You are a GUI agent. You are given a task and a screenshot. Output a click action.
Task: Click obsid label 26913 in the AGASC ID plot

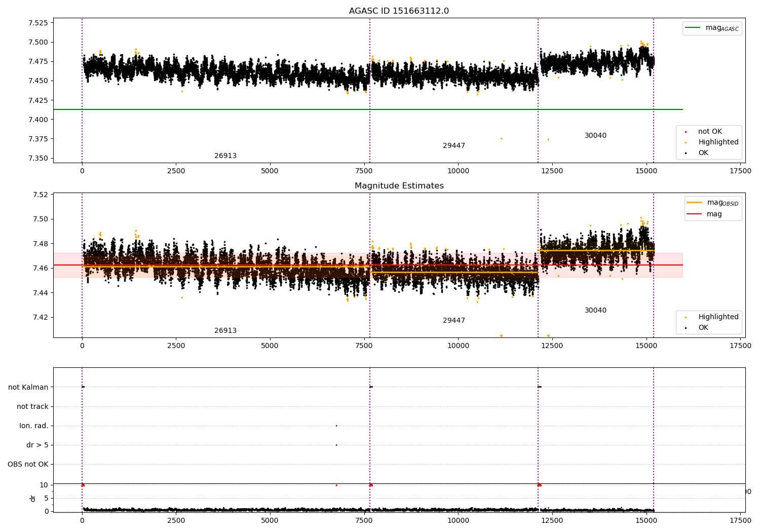(x=225, y=156)
